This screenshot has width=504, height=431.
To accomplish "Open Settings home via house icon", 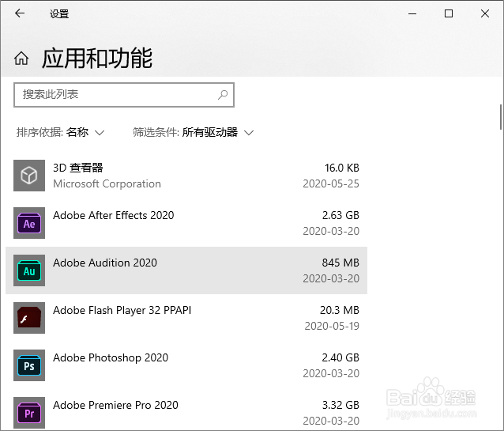I will point(21,59).
